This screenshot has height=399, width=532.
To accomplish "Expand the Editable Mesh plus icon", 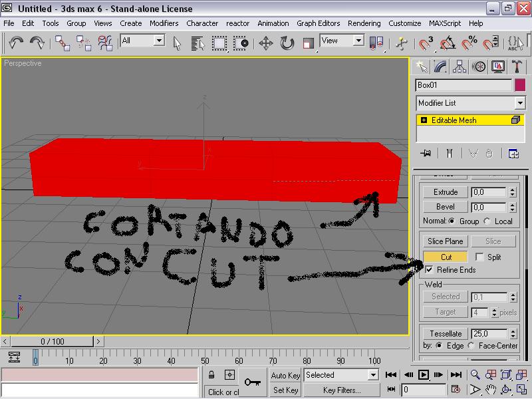I will (424, 120).
